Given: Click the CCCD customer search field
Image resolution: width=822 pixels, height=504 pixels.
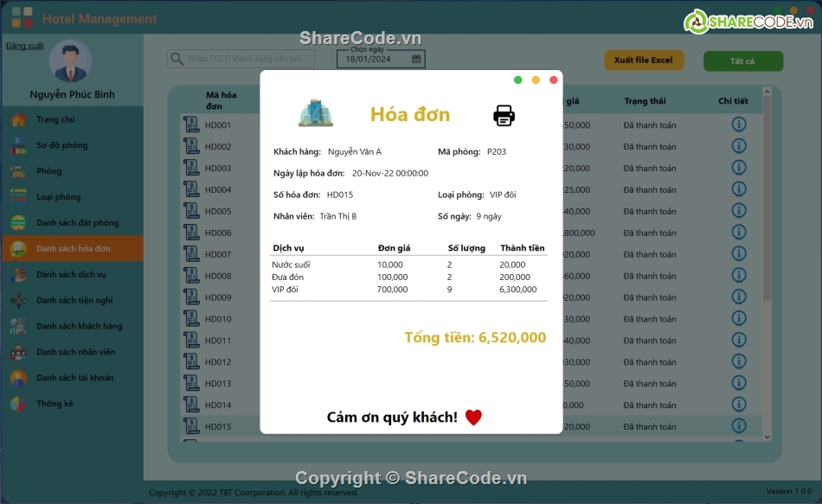Looking at the screenshot, I should (x=247, y=58).
